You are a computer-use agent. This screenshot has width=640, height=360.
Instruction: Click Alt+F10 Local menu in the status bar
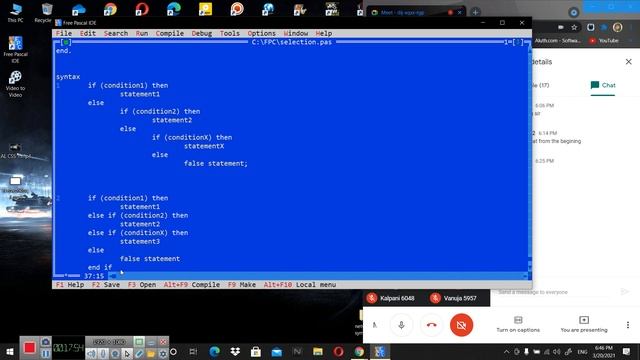click(300, 285)
